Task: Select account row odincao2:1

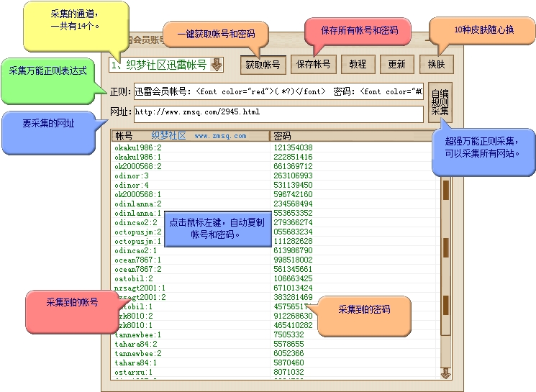Action: coord(136,250)
